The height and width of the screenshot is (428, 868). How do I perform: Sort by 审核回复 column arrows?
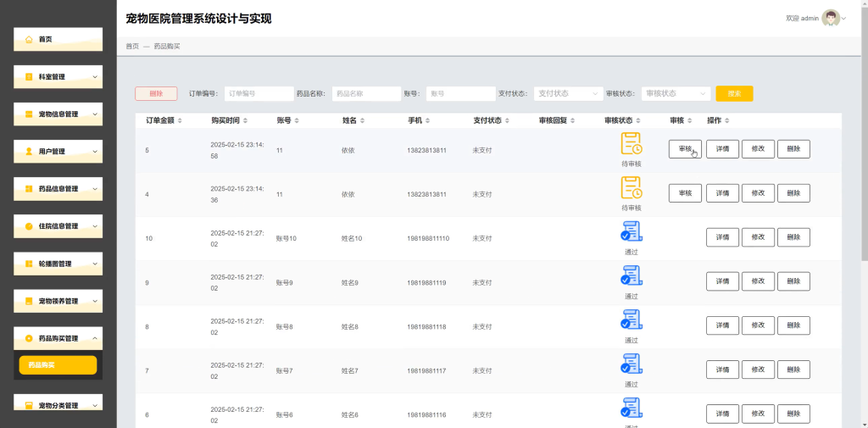[x=572, y=120]
